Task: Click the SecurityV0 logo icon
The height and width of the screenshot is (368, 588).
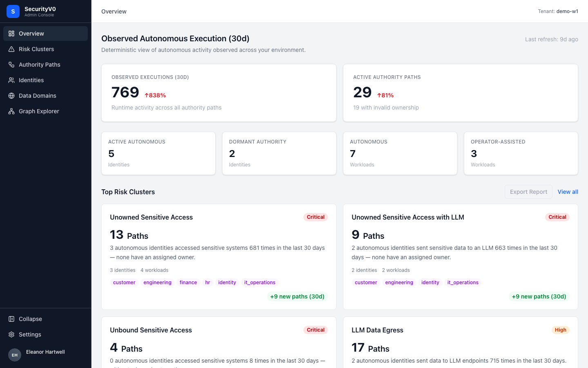Action: [x=13, y=11]
